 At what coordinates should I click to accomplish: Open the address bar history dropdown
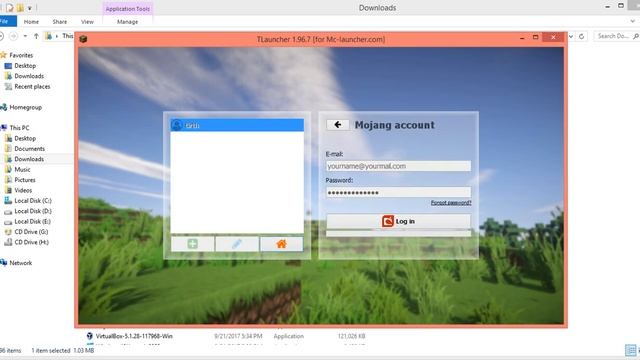[x=571, y=36]
